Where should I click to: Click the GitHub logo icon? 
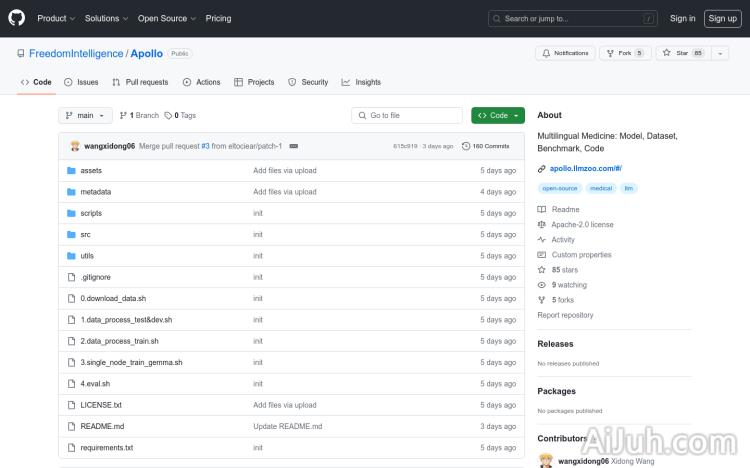[19, 18]
